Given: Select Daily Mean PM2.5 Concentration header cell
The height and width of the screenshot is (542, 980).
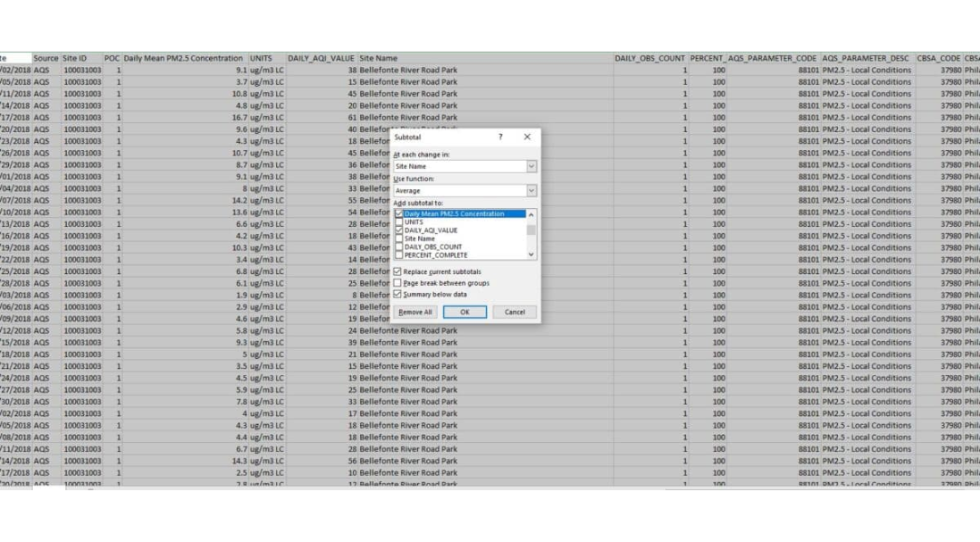Looking at the screenshot, I should point(184,58).
